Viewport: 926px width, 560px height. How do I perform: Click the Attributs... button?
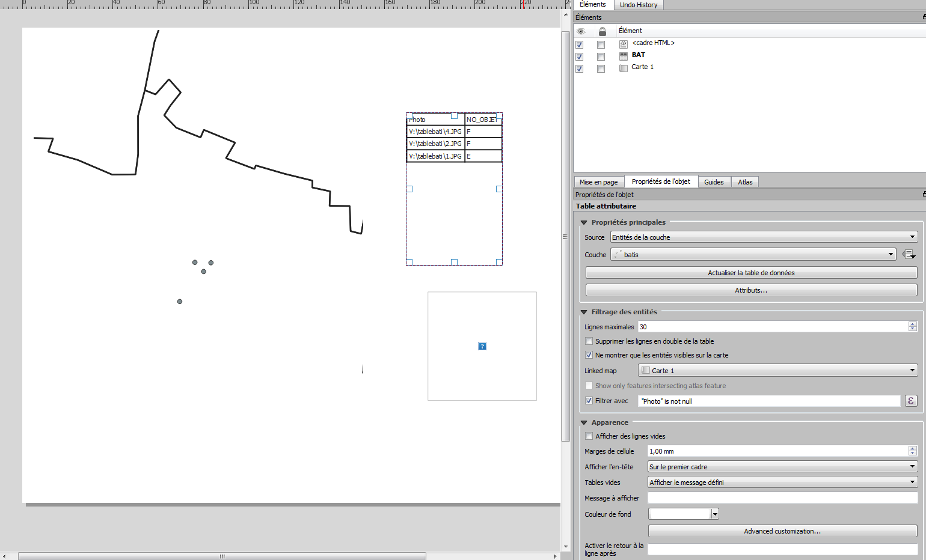[751, 290]
